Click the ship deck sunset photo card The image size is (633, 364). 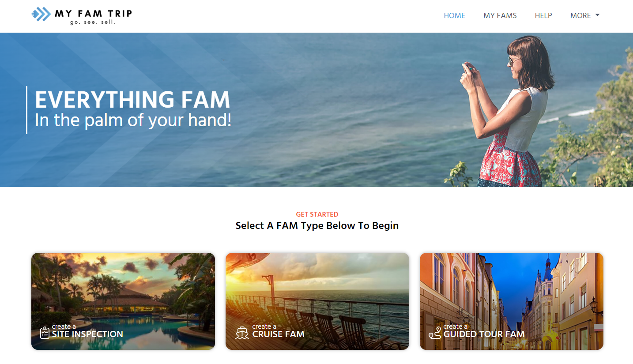(x=317, y=301)
